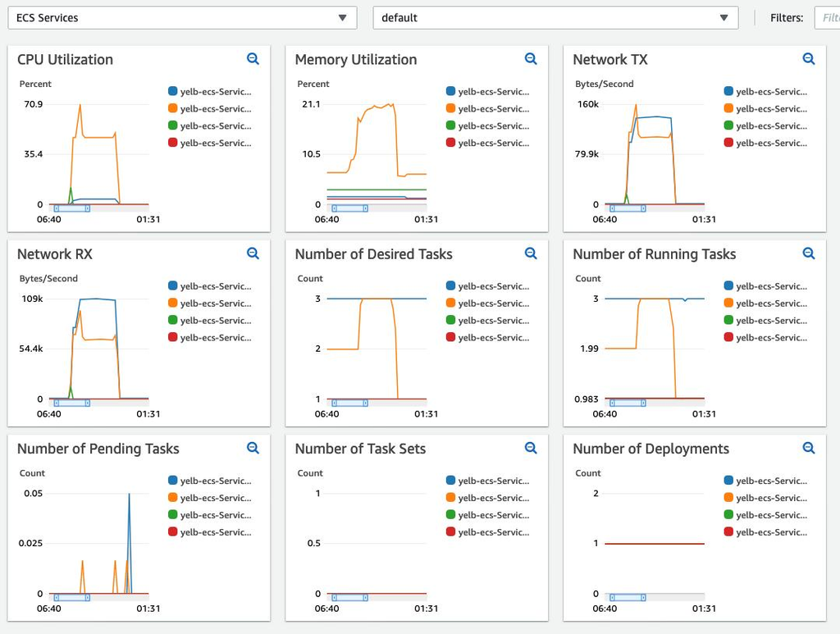Toggle green series in Network RX legend
This screenshot has width=840, height=634.
(209, 320)
